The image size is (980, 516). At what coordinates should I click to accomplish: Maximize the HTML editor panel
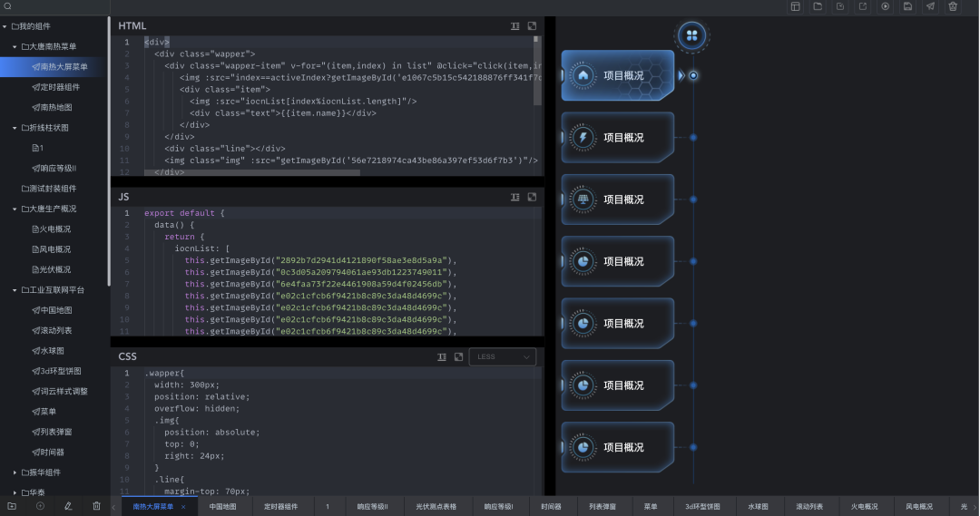532,26
